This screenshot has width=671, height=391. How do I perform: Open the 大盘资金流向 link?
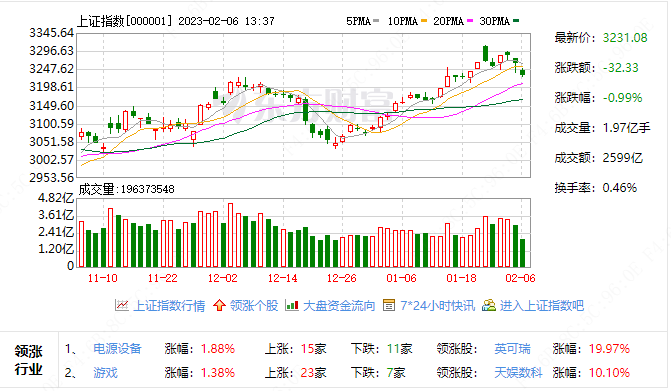(x=339, y=305)
